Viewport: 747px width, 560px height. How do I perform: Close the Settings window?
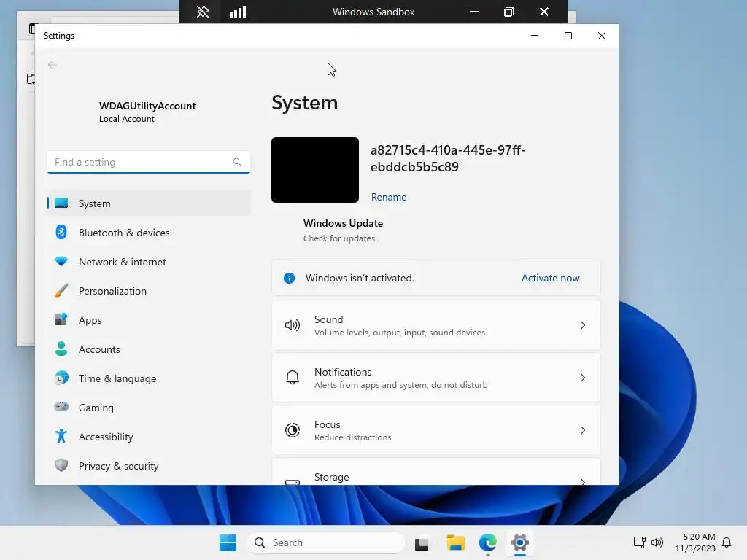click(x=602, y=36)
